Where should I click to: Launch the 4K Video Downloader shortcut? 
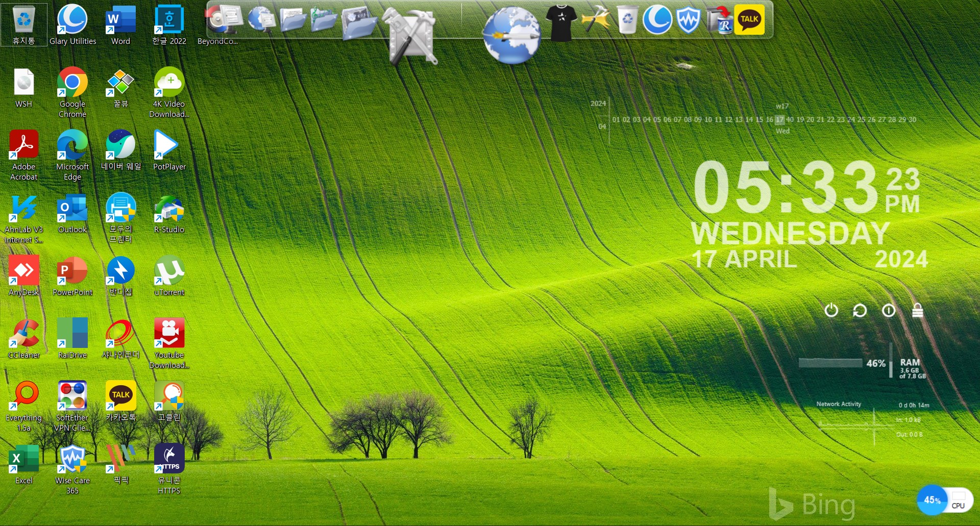coord(169,92)
